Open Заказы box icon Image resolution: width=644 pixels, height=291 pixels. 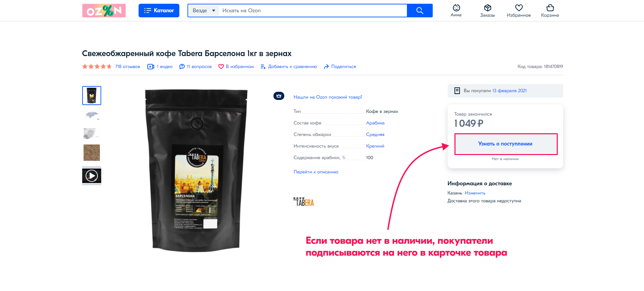point(487,8)
